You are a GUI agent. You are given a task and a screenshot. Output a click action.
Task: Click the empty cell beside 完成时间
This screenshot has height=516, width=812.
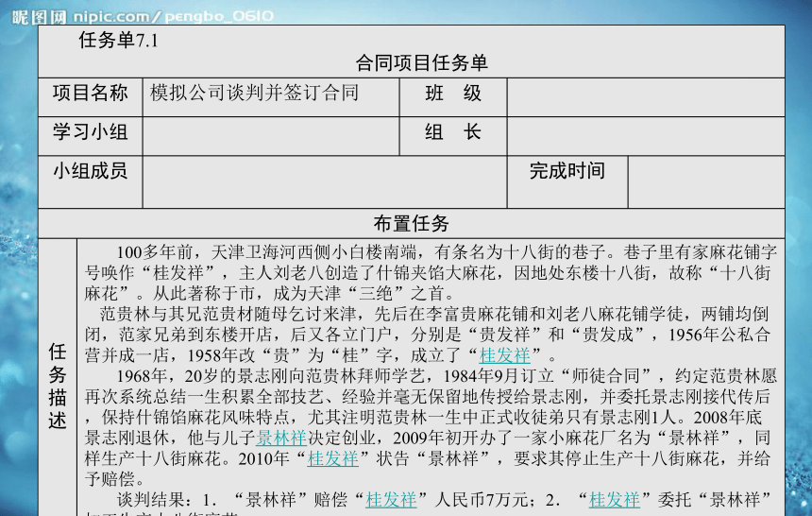[706, 182]
